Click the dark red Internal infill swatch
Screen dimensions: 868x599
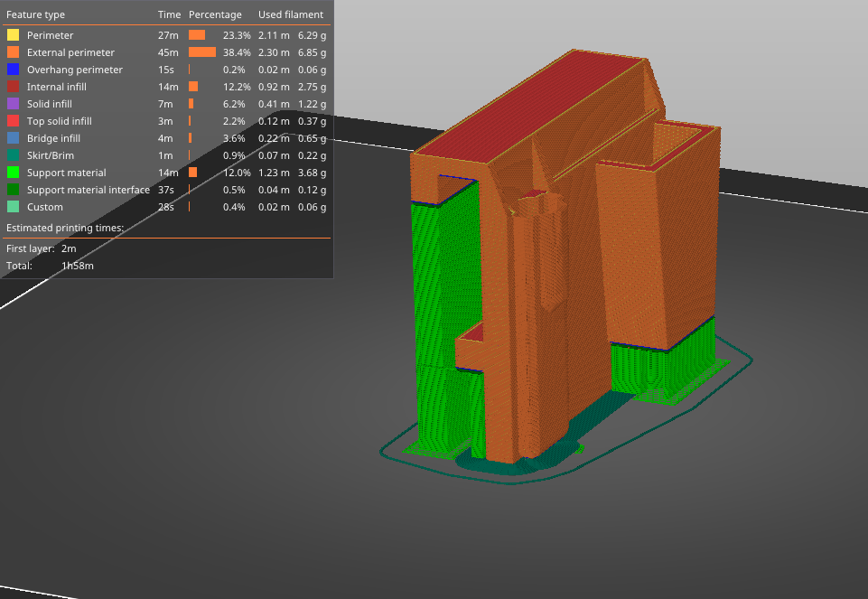pyautogui.click(x=12, y=86)
